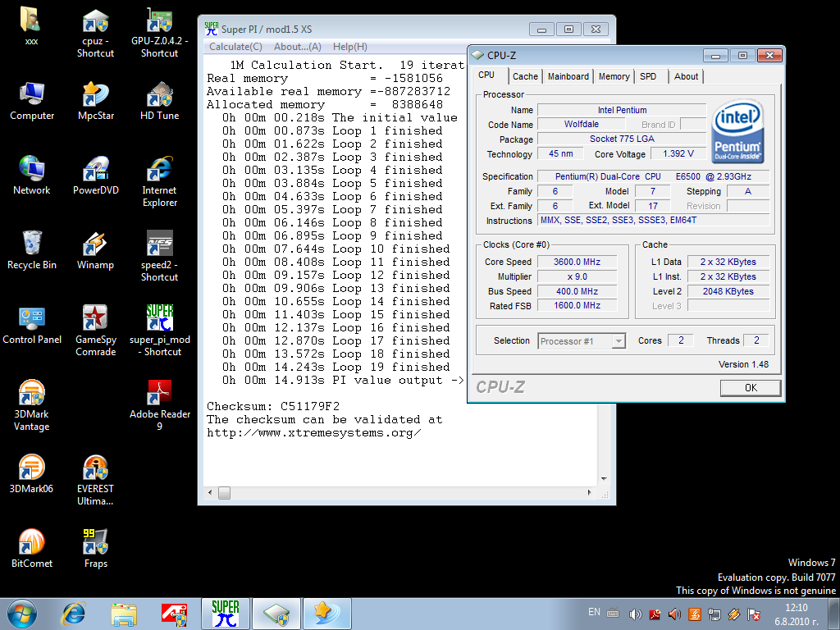The image size is (840, 630).
Task: Switch to the Memory tab
Action: pos(614,76)
